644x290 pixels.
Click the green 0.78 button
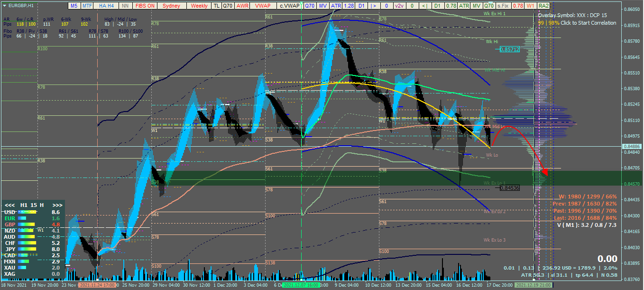(x=451, y=6)
